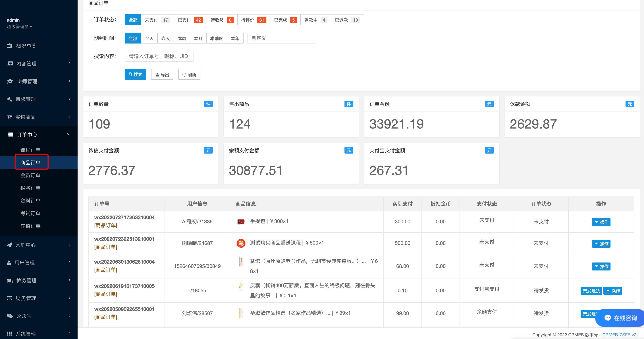Click the 订单中心 list icon
Screen dimensions: 644x339
click(11, 135)
